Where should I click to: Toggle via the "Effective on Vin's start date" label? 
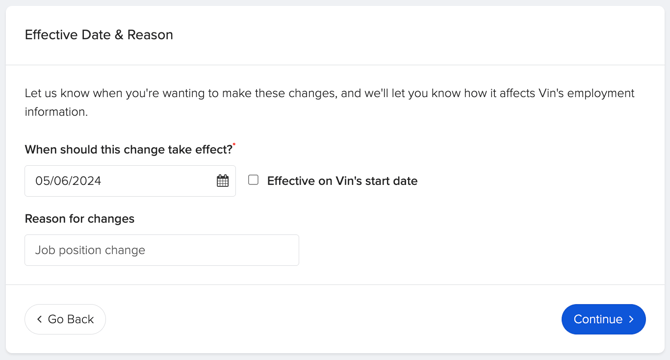(342, 181)
